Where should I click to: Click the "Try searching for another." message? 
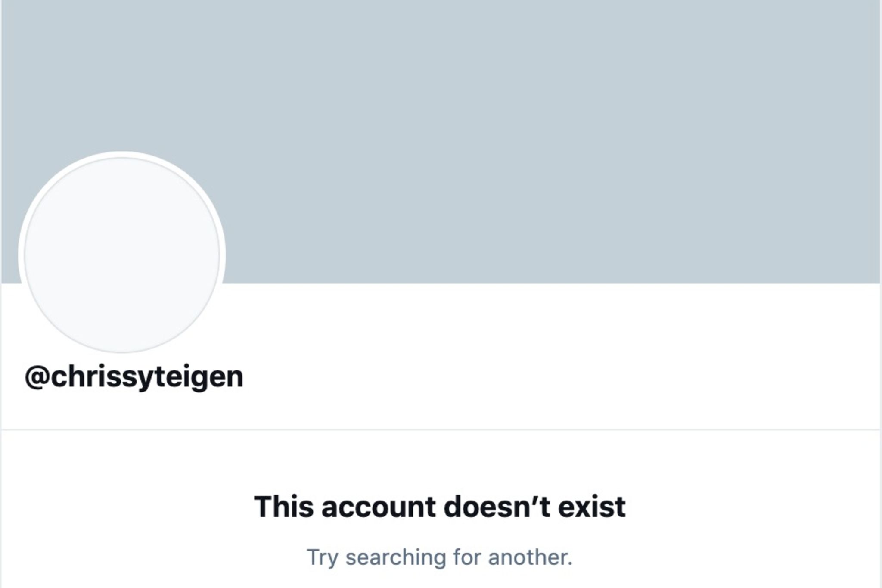point(440,557)
